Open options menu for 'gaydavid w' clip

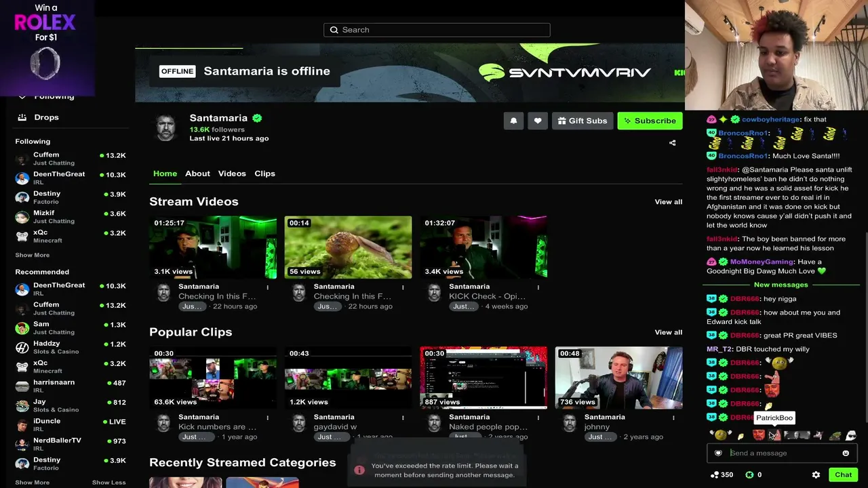tap(403, 418)
